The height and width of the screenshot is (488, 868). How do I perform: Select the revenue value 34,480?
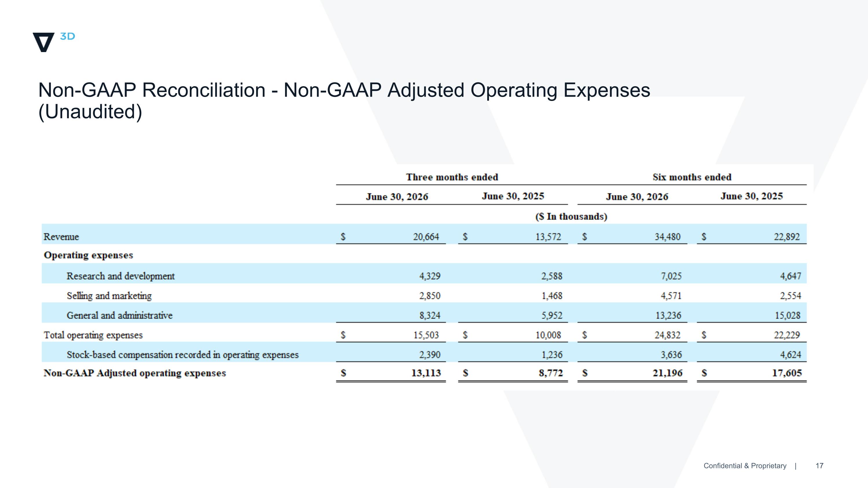click(667, 237)
